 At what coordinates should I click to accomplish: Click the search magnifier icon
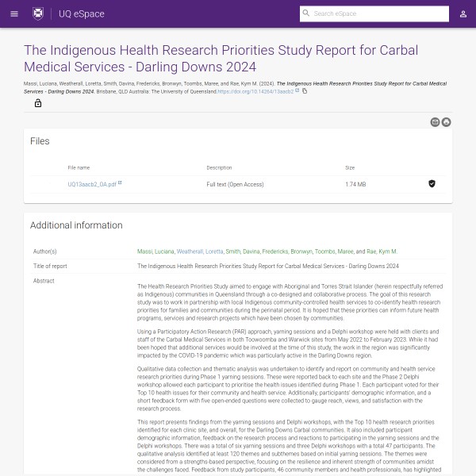pyautogui.click(x=306, y=14)
